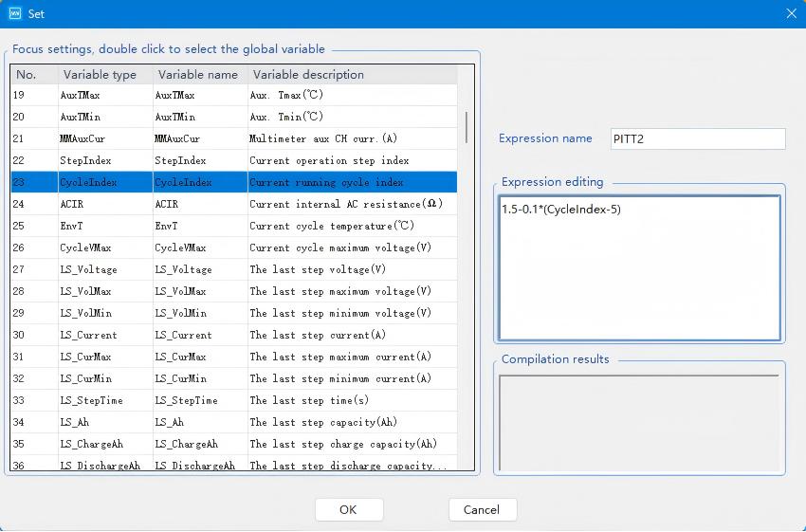806x532 pixels.
Task: Select row 29 LS_VolMin variable
Action: coord(234,313)
